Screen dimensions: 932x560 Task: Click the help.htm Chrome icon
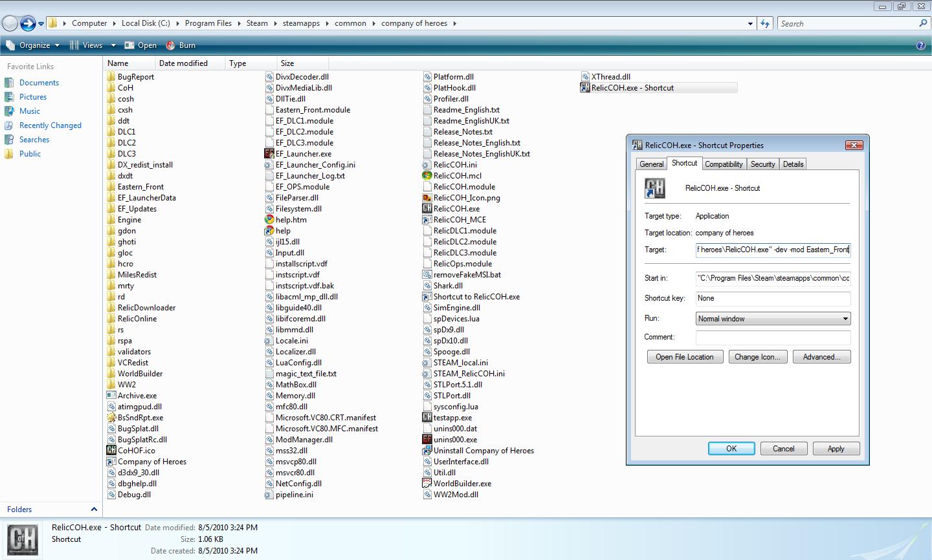tap(270, 220)
